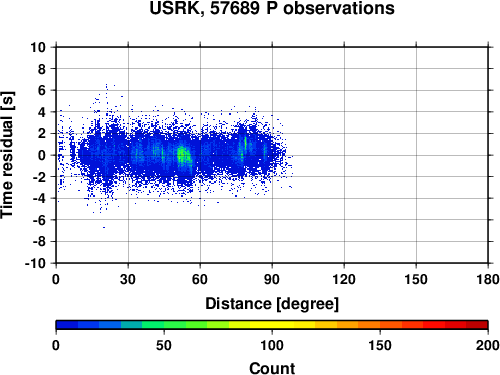Click the Count colorbar label
Viewport: 500px width, 375px height.
pos(272,368)
